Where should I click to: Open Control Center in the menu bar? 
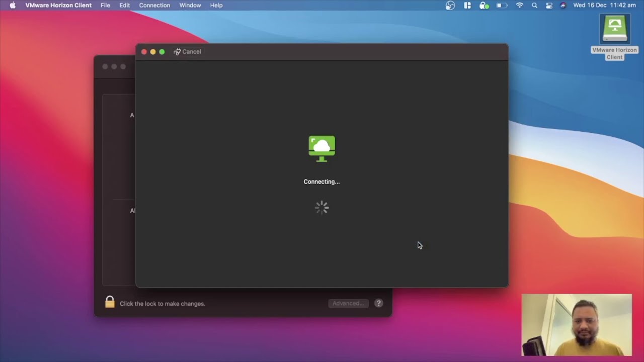(549, 5)
